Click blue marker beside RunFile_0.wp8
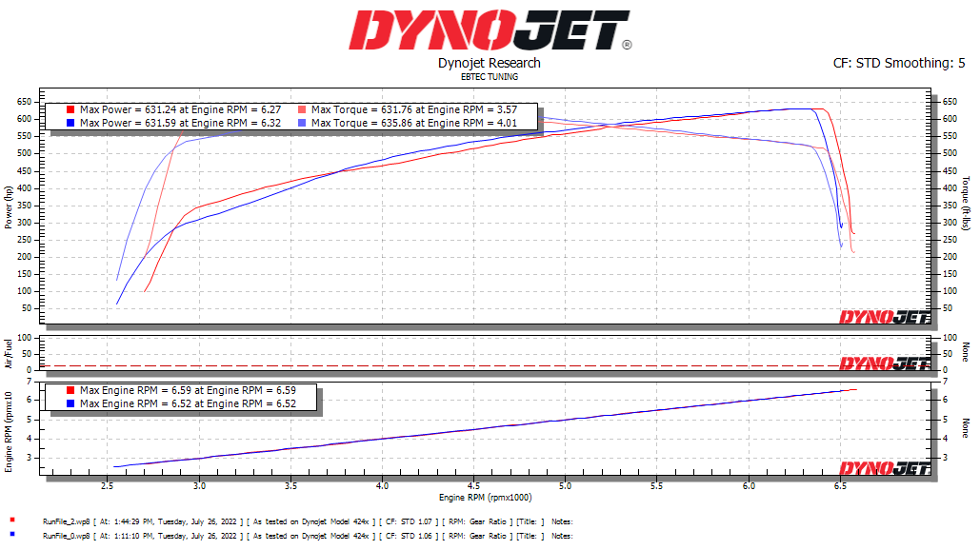Viewport: 980px width, 550px height. point(11,536)
